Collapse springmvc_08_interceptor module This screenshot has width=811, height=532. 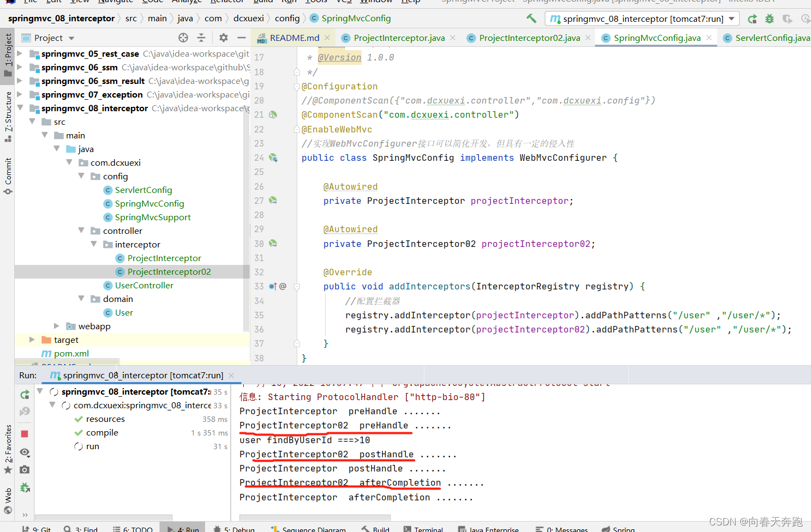pyautogui.click(x=20, y=108)
